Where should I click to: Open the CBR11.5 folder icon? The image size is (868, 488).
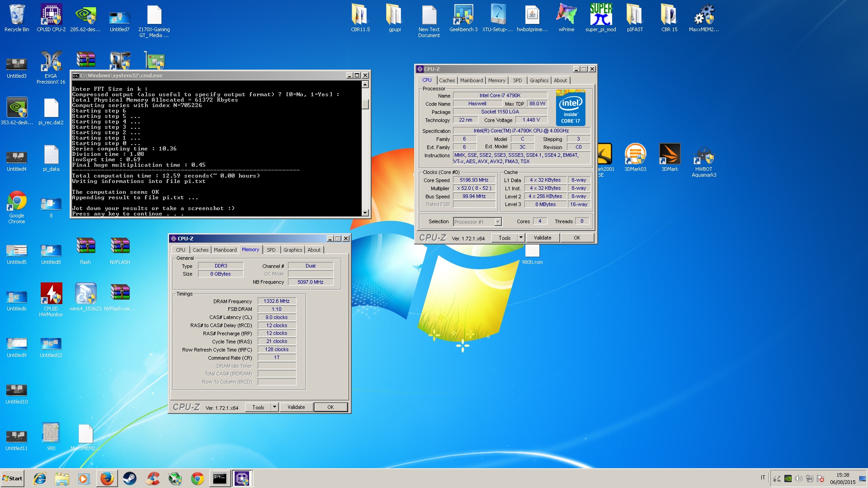pyautogui.click(x=360, y=18)
